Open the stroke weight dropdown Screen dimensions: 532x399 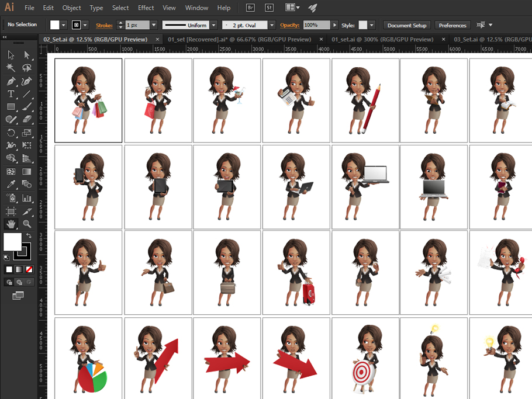pos(154,25)
